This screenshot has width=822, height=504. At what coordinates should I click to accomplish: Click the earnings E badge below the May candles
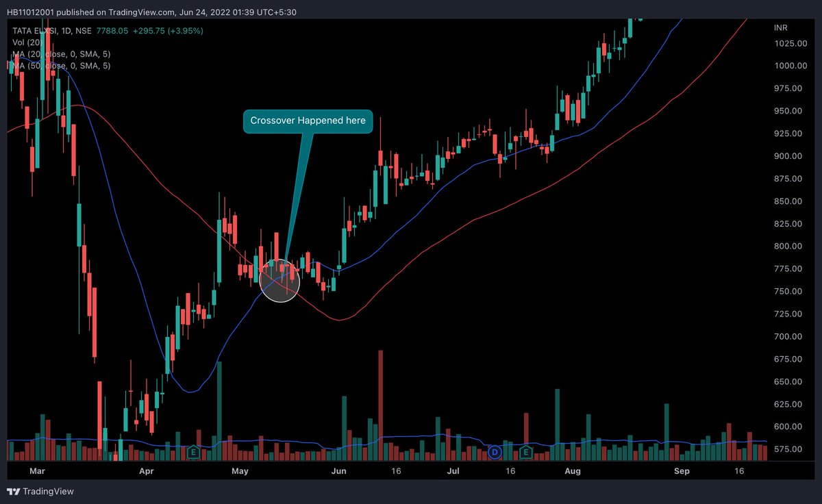pos(193,453)
